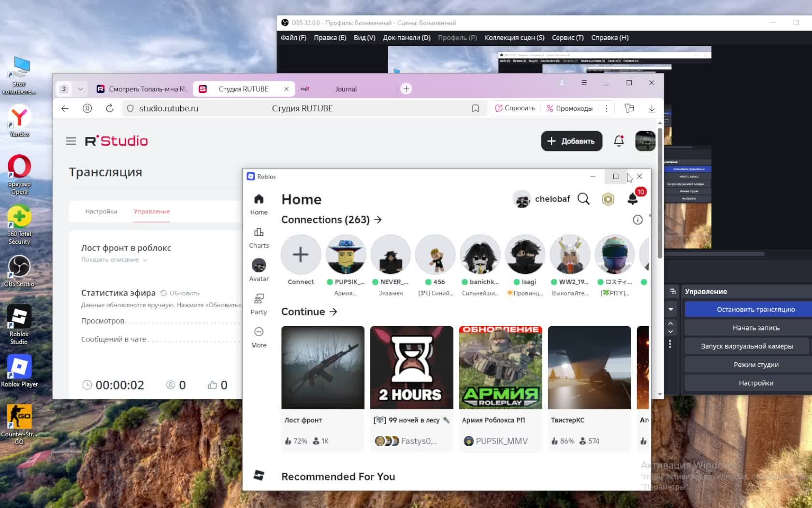Image resolution: width=812 pixels, height=508 pixels.
Task: Click the Connect plus circle
Action: click(x=301, y=254)
